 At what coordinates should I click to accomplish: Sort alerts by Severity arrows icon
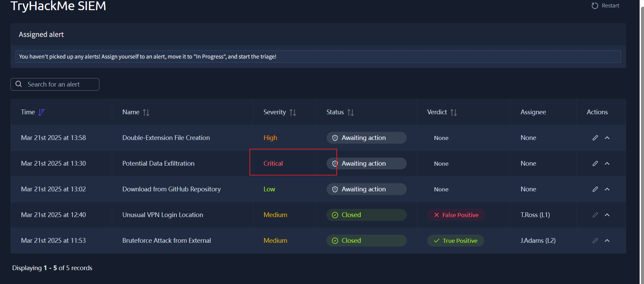pyautogui.click(x=293, y=112)
